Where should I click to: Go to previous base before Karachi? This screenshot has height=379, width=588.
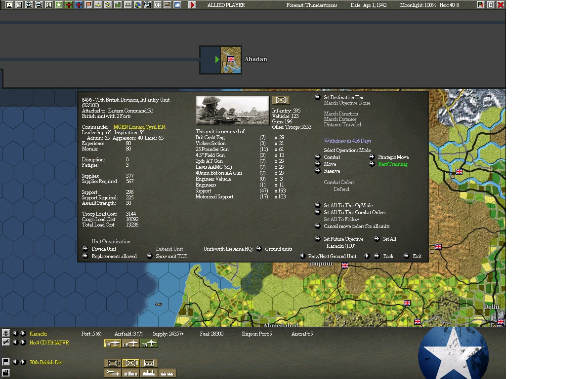15,333
